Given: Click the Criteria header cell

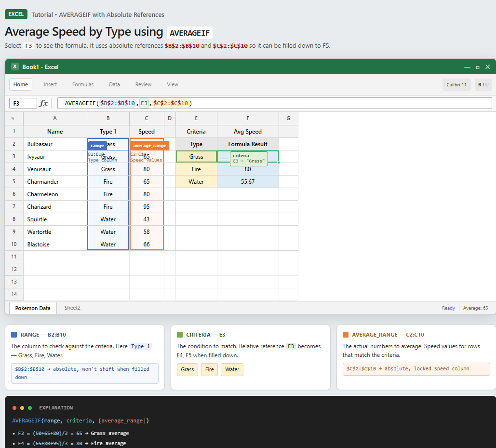Looking at the screenshot, I should (196, 132).
